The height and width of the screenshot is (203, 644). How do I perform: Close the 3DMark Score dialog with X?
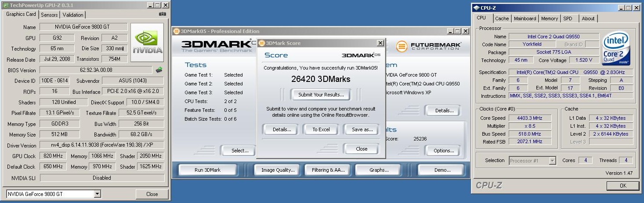click(x=380, y=43)
